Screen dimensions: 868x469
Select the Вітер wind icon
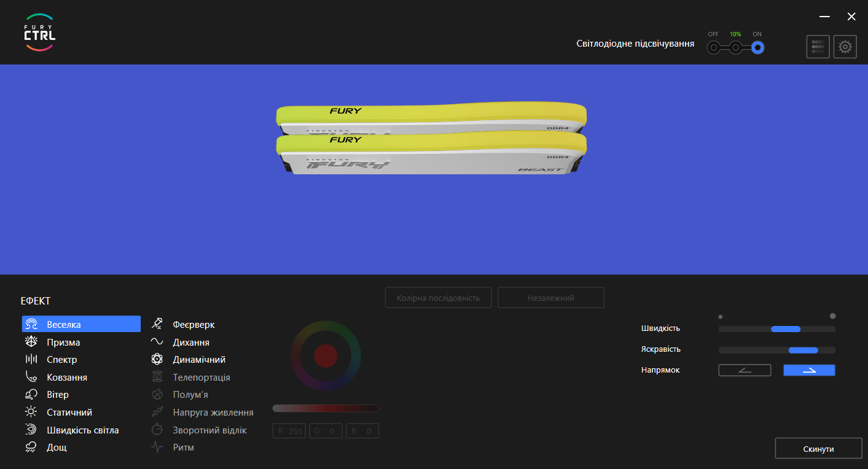(31, 394)
